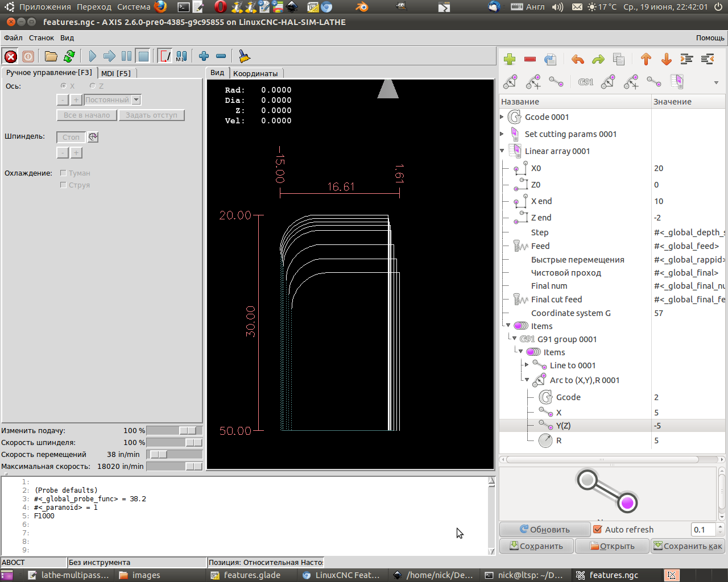Switch to the MDI [F5] tab
This screenshot has width=728, height=582.
point(116,73)
